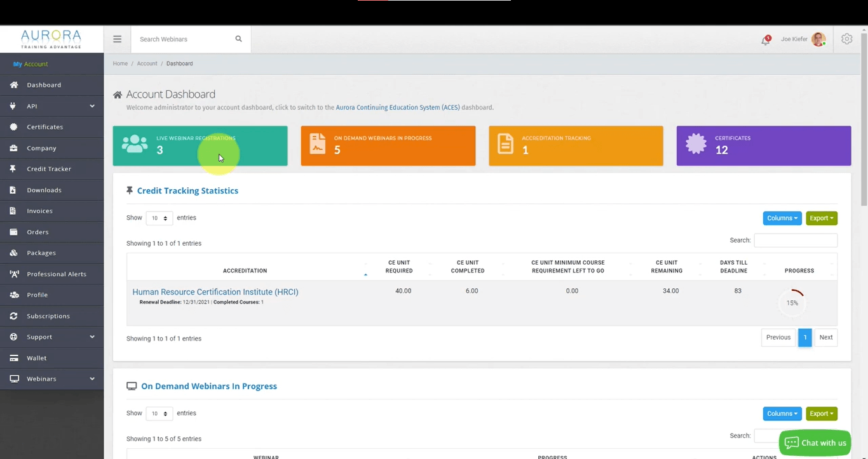Image resolution: width=868 pixels, height=459 pixels.
Task: Select page 1 in pagination
Action: pyautogui.click(x=805, y=338)
